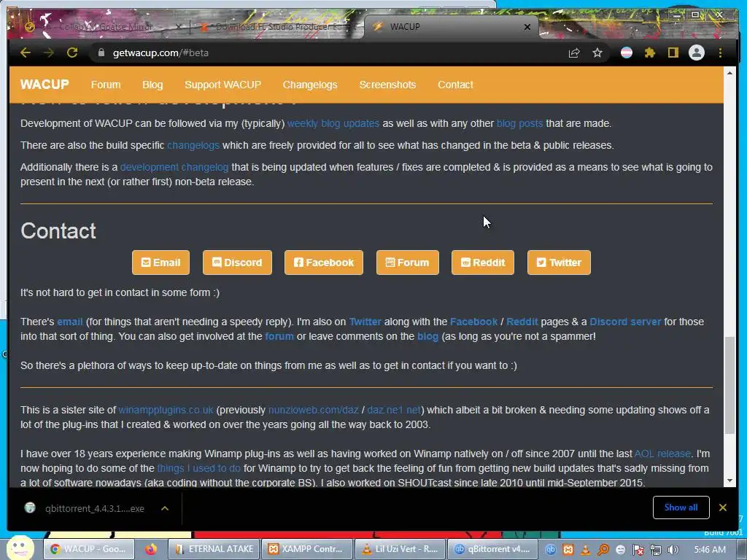Click the orange Forum contact button

[407, 262]
